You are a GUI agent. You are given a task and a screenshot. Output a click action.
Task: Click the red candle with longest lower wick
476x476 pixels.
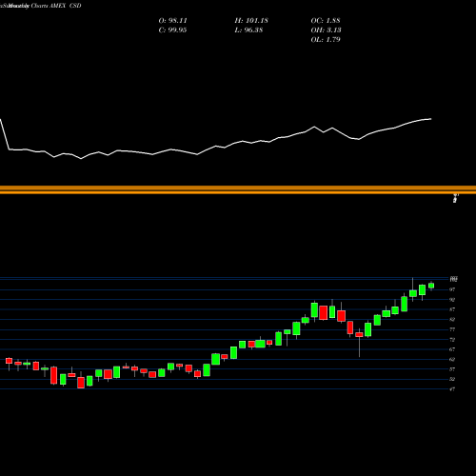coord(359,335)
